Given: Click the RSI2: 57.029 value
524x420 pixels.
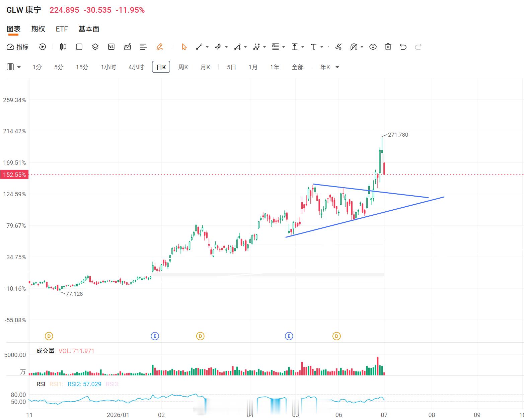Looking at the screenshot, I should coord(84,384).
